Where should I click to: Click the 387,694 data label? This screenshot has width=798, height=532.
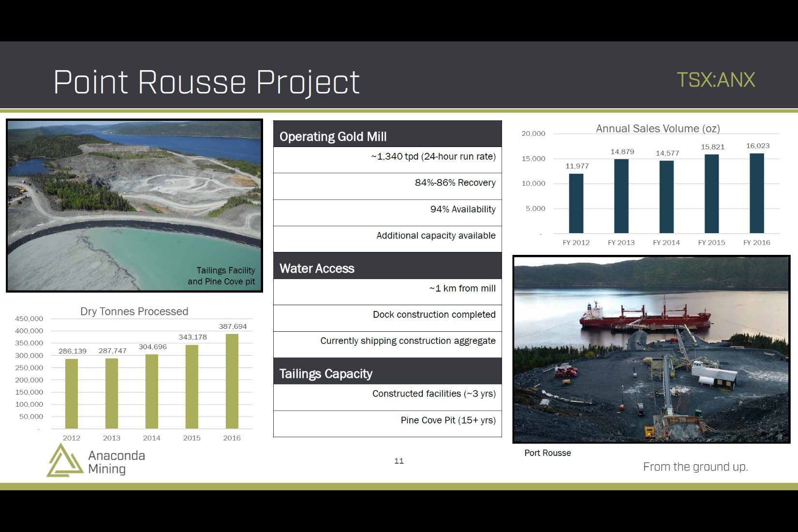point(233,326)
